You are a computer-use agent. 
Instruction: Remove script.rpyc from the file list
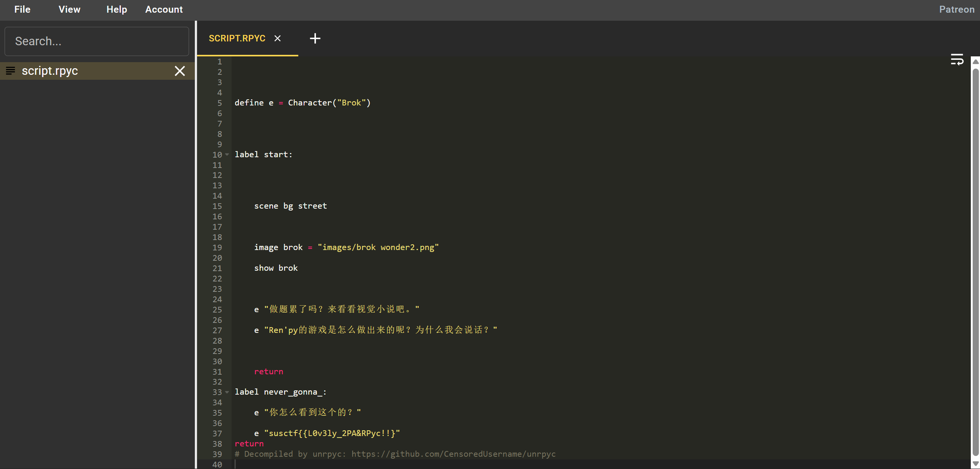(180, 71)
